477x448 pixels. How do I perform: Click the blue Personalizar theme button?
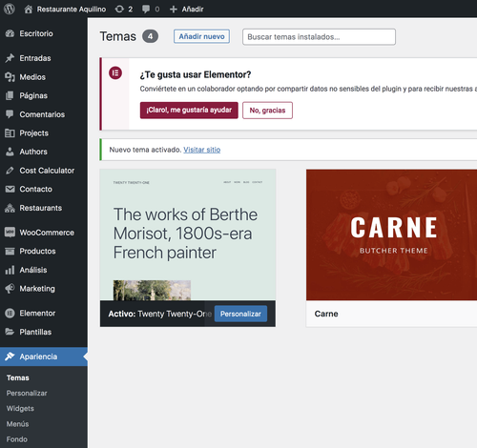pos(240,314)
